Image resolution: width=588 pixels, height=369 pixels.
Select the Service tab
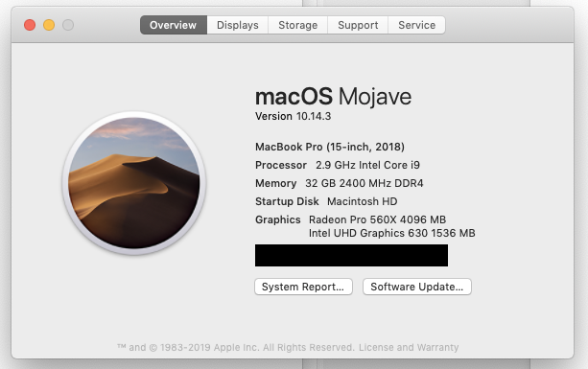click(x=416, y=25)
